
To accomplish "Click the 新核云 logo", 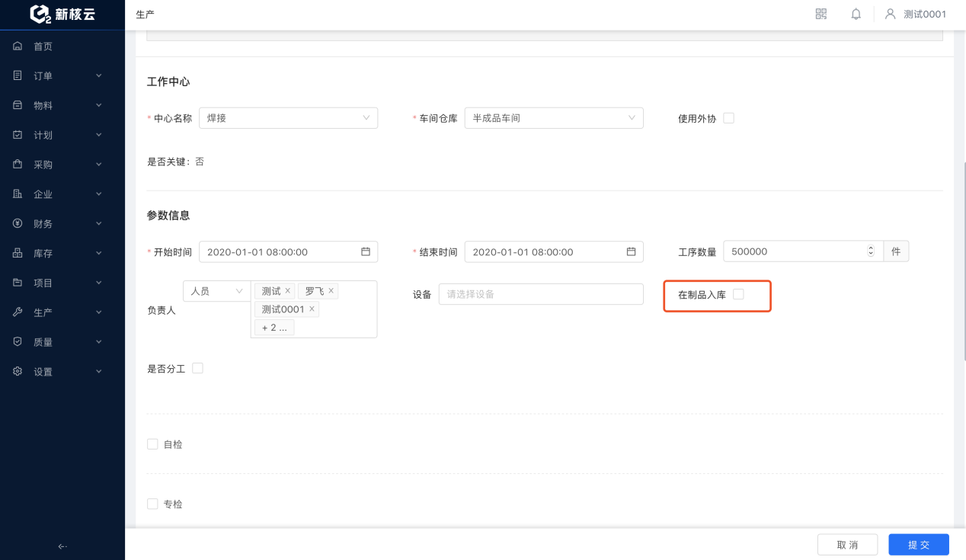I will coord(62,14).
